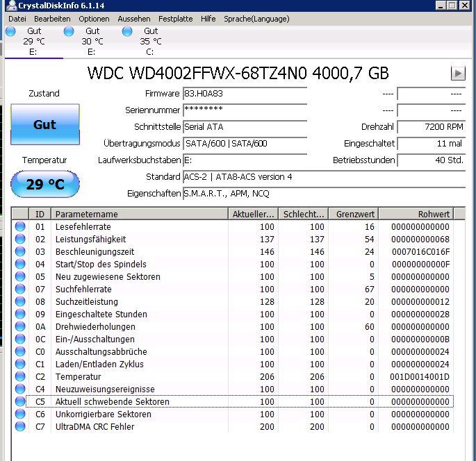Click status orb of 09 Eingeschaltete Stunden
Viewport: 476px width, 461px height.
click(20, 314)
